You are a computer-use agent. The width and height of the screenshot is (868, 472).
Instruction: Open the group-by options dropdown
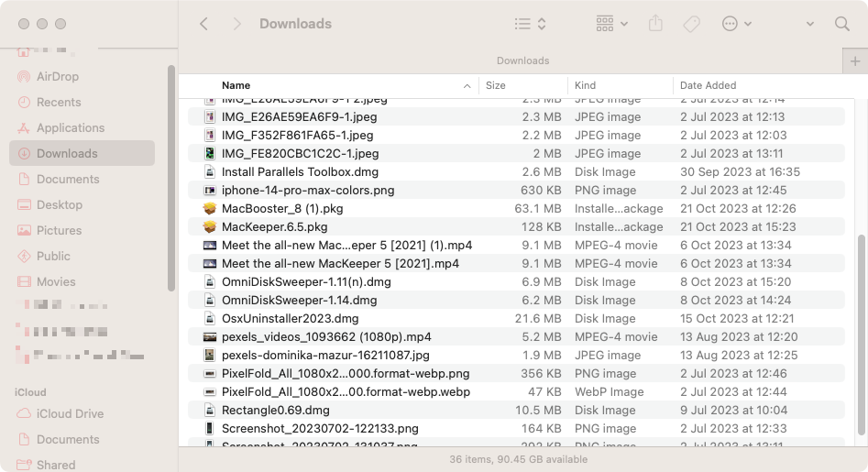pyautogui.click(x=611, y=24)
